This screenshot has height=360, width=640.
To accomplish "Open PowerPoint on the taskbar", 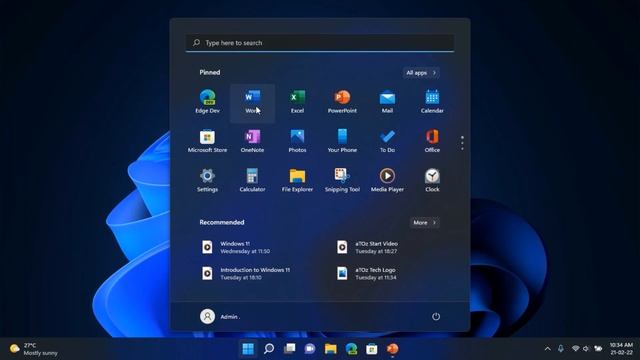I will pos(393,349).
